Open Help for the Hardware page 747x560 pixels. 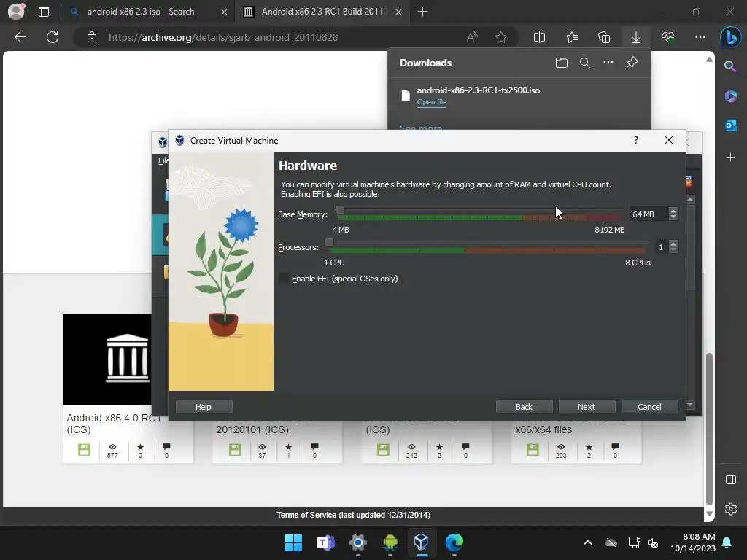(x=204, y=407)
